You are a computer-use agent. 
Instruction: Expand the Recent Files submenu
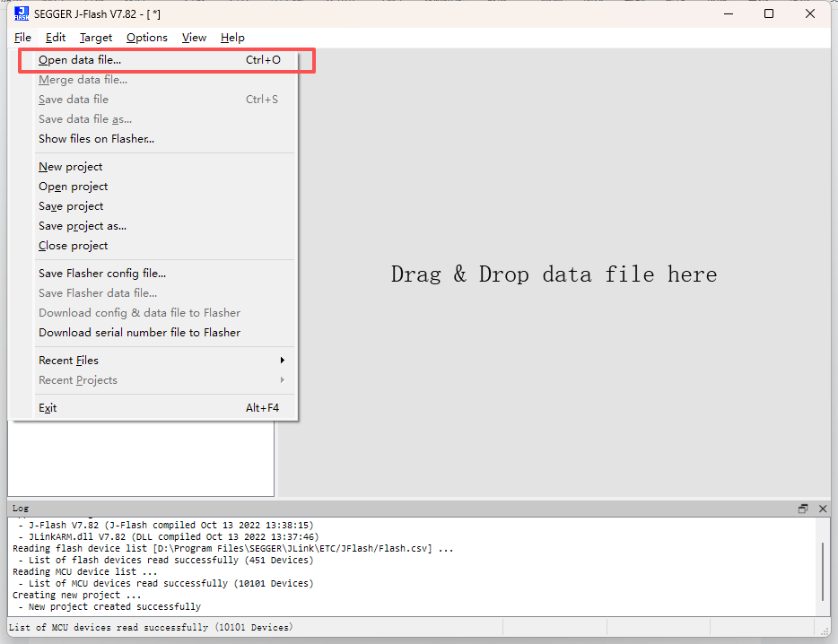(x=160, y=361)
